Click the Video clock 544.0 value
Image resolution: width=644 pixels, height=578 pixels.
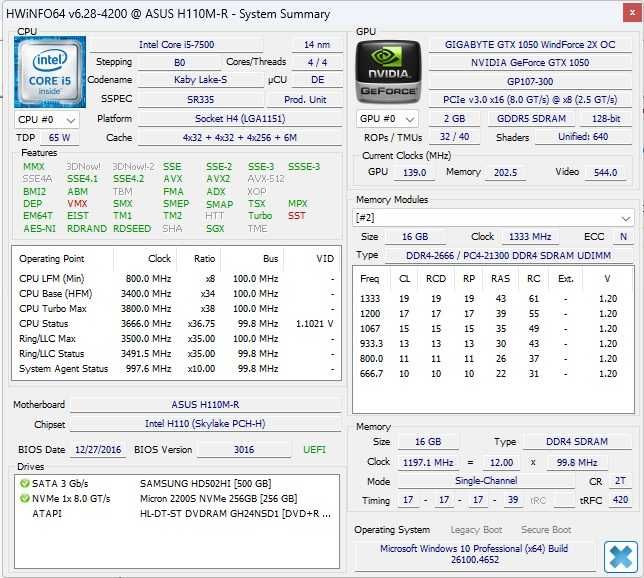(x=605, y=172)
